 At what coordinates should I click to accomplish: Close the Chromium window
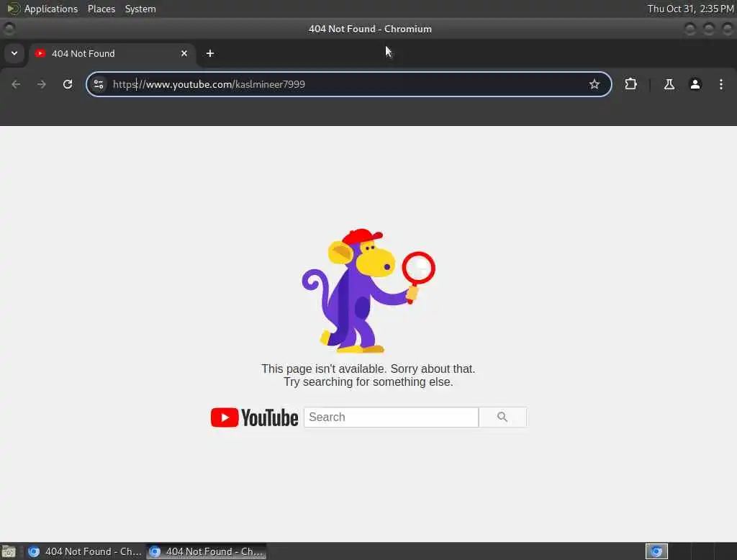727,29
